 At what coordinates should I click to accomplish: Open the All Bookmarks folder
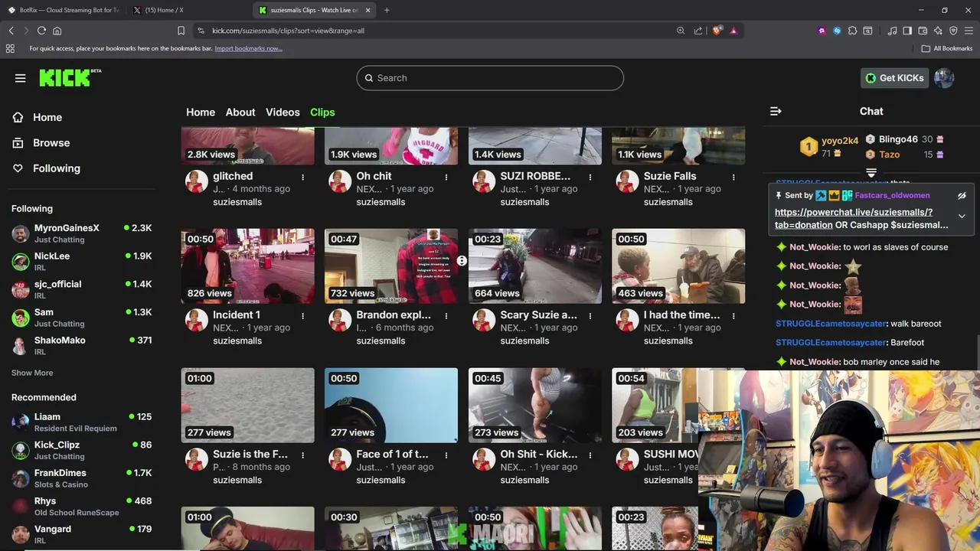pos(947,48)
